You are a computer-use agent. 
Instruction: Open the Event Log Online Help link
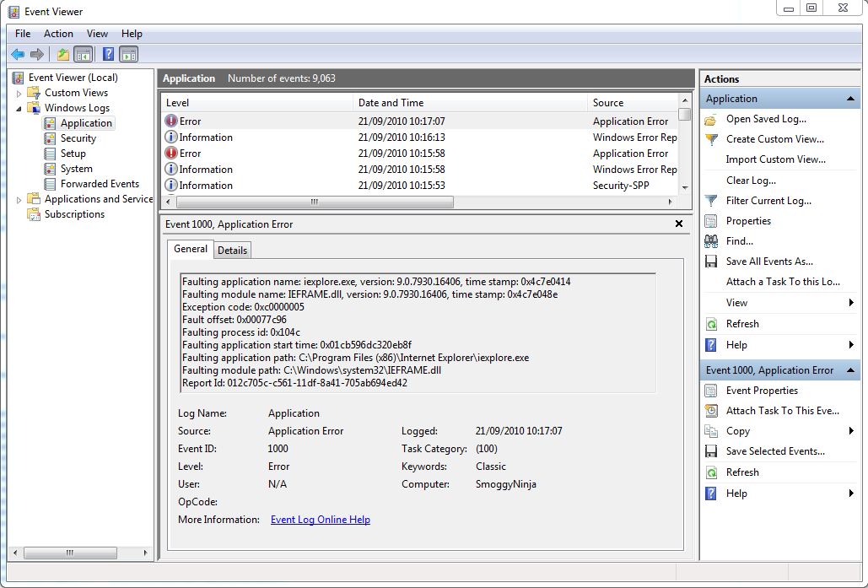point(321,520)
